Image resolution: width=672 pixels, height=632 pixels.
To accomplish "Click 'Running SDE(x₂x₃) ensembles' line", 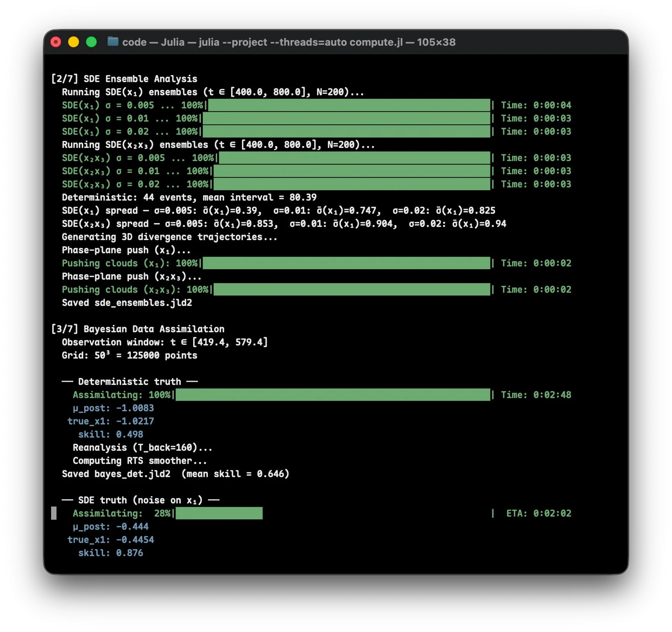I will [x=218, y=145].
